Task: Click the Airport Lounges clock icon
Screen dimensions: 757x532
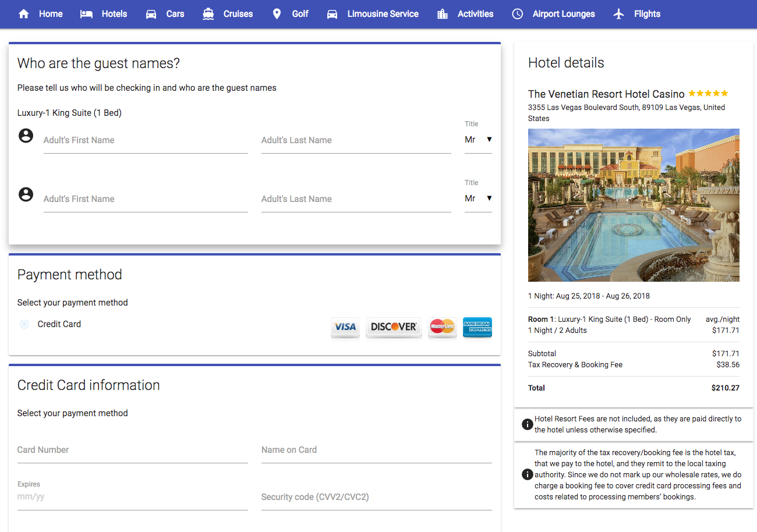Action: coord(517,14)
